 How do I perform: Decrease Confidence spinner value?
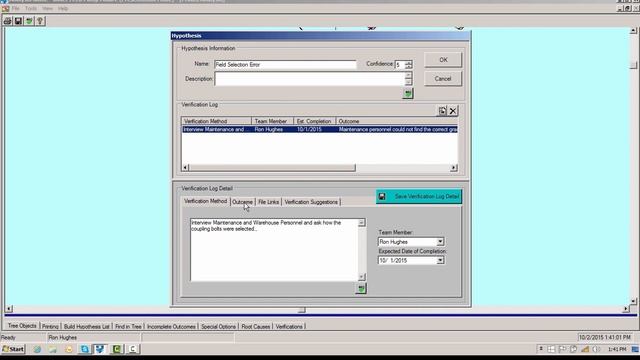(409, 67)
